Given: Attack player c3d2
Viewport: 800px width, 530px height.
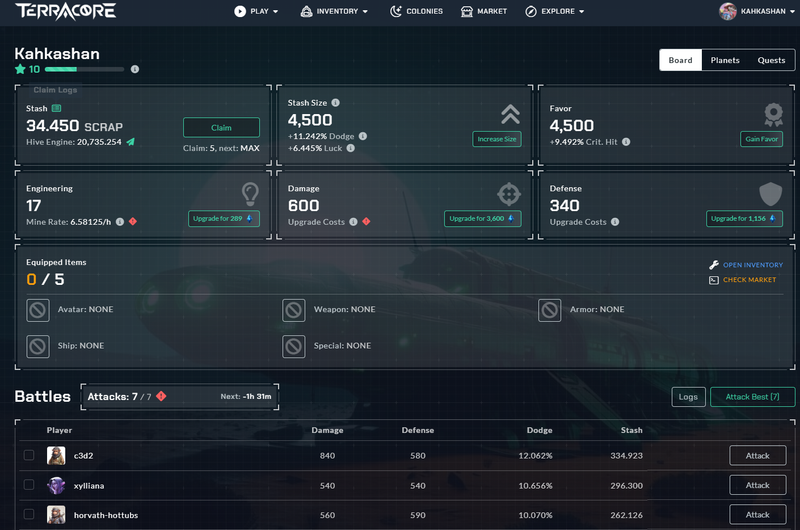Looking at the screenshot, I should point(758,456).
